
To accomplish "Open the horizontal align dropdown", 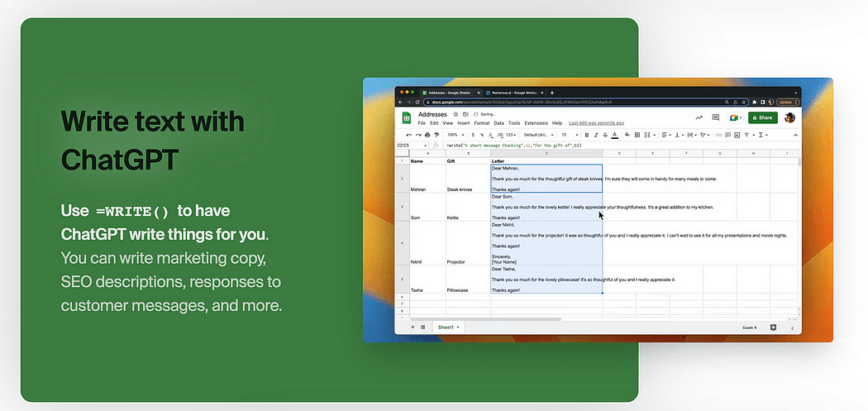I will pos(666,135).
